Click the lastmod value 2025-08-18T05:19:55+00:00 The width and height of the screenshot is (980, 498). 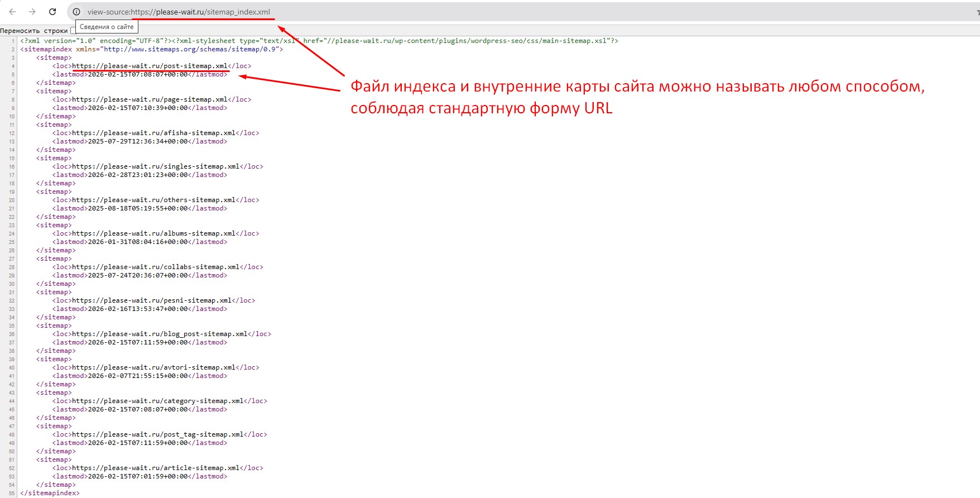(x=138, y=208)
